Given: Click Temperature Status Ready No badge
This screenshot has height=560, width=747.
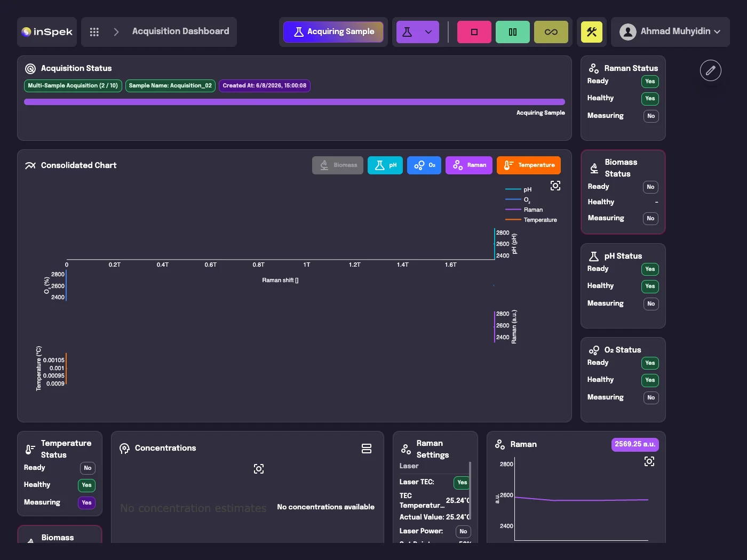Looking at the screenshot, I should [x=88, y=468].
